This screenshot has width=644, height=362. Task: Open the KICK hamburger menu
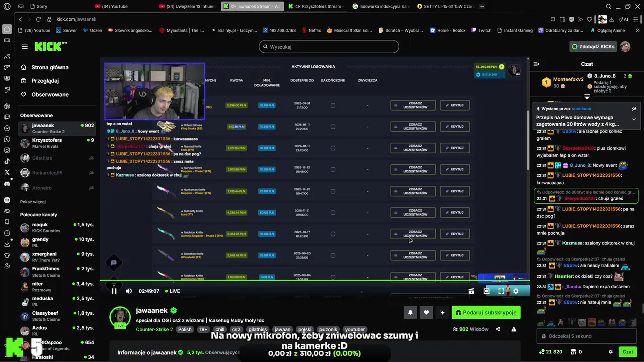[25, 47]
